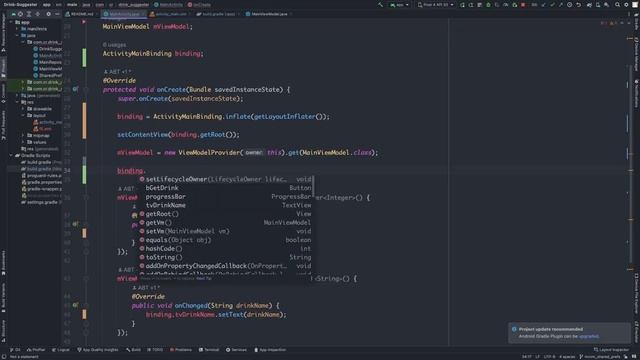Choose setLifecycleOwner in completion popup

(226, 179)
